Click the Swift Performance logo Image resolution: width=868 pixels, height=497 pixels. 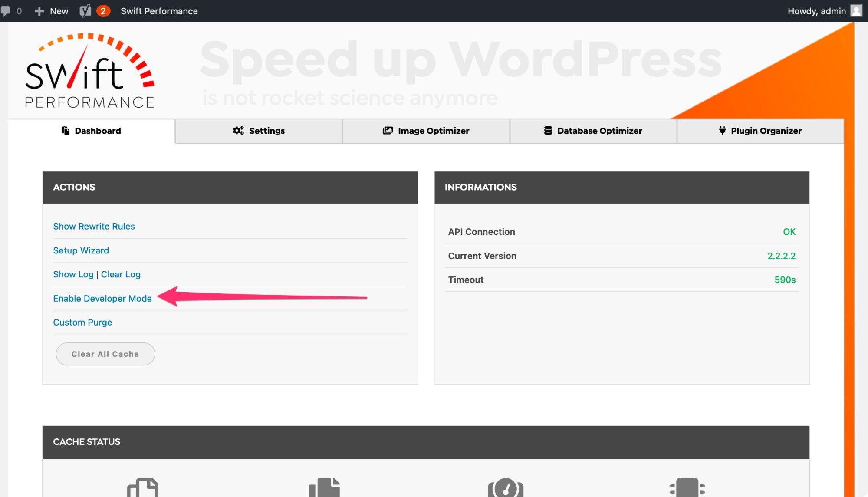89,72
